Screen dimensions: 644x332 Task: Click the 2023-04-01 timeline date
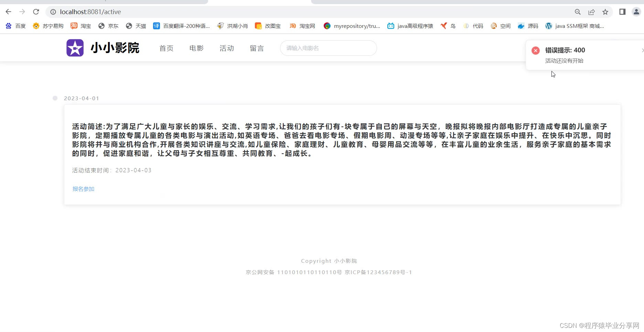pyautogui.click(x=82, y=98)
